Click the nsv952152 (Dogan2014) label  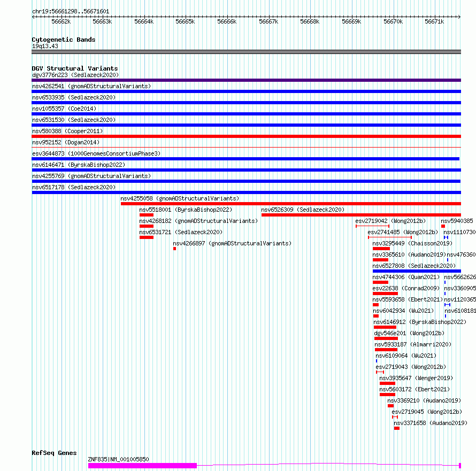[x=66, y=142]
